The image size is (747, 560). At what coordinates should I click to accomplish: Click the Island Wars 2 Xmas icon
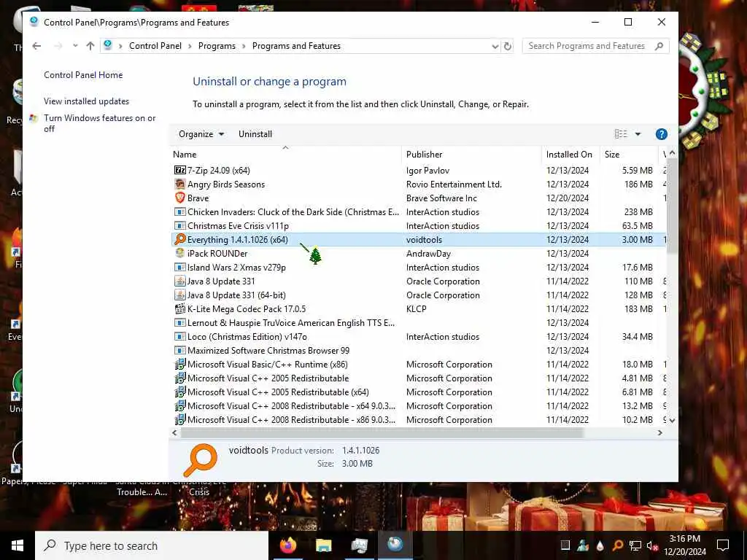point(179,267)
